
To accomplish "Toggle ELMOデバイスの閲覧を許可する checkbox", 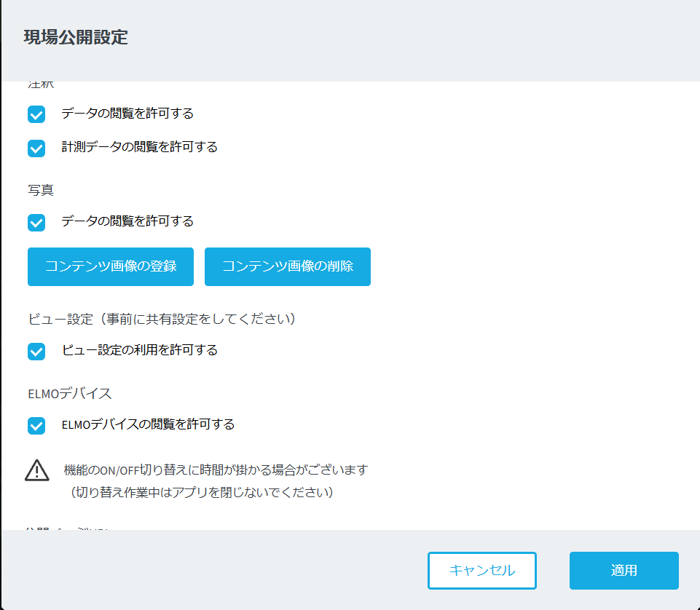I will pos(36,425).
